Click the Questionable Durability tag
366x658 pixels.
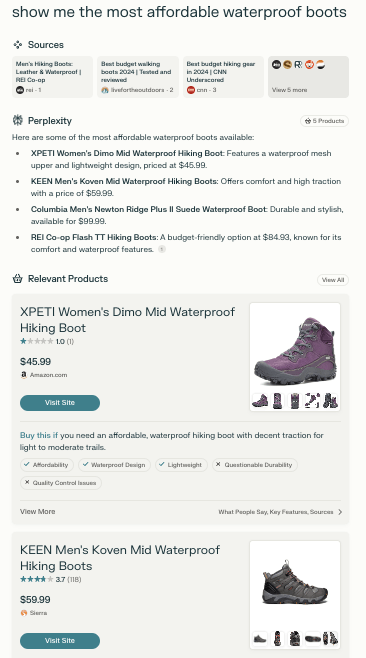pyautogui.click(x=255, y=465)
